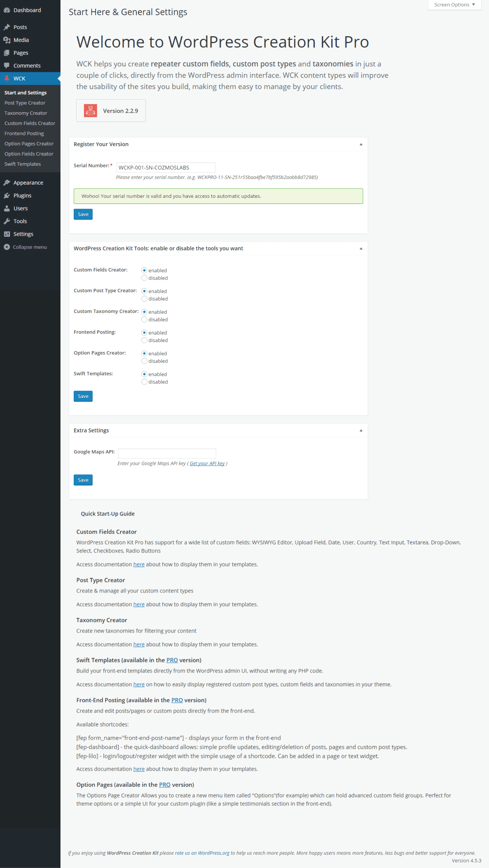Screen dimensions: 489x868
Task: Click the Serial Number input field
Action: point(166,167)
